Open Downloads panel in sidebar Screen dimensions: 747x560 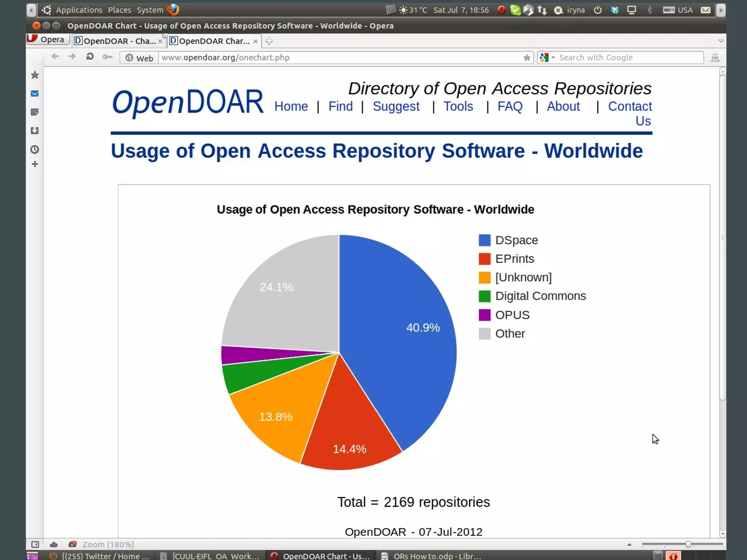(x=35, y=131)
